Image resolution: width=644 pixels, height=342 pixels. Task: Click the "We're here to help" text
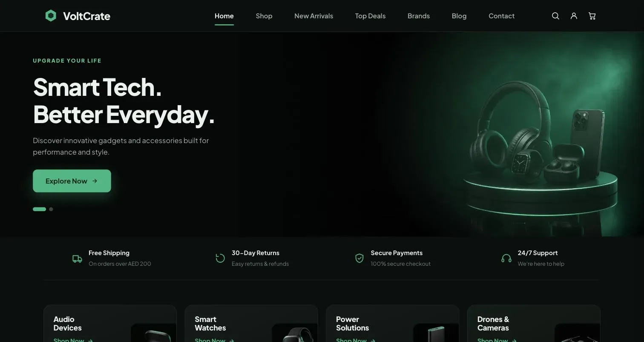(541, 264)
